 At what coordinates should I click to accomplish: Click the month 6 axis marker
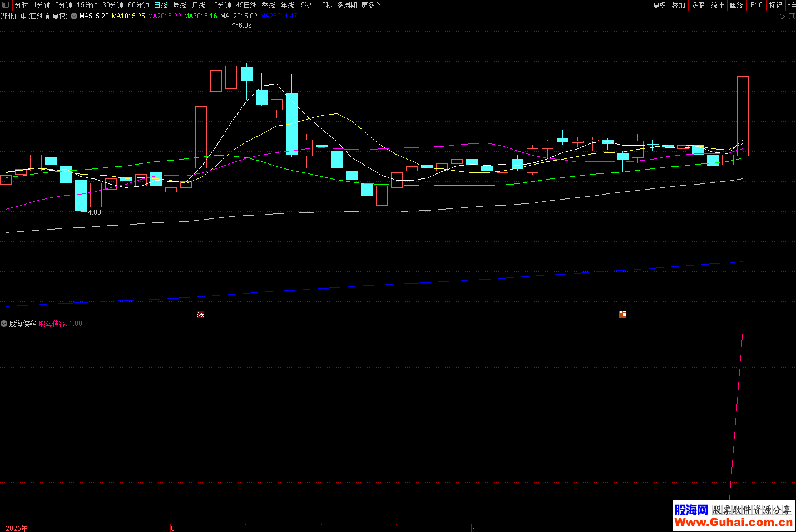tap(172, 528)
